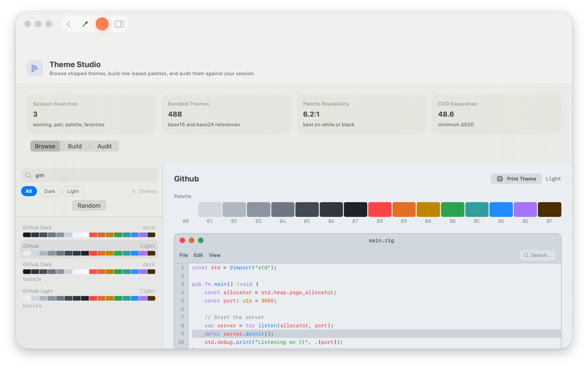Click the magnifier in preview Search box
This screenshot has height=368, width=588.
click(x=526, y=255)
